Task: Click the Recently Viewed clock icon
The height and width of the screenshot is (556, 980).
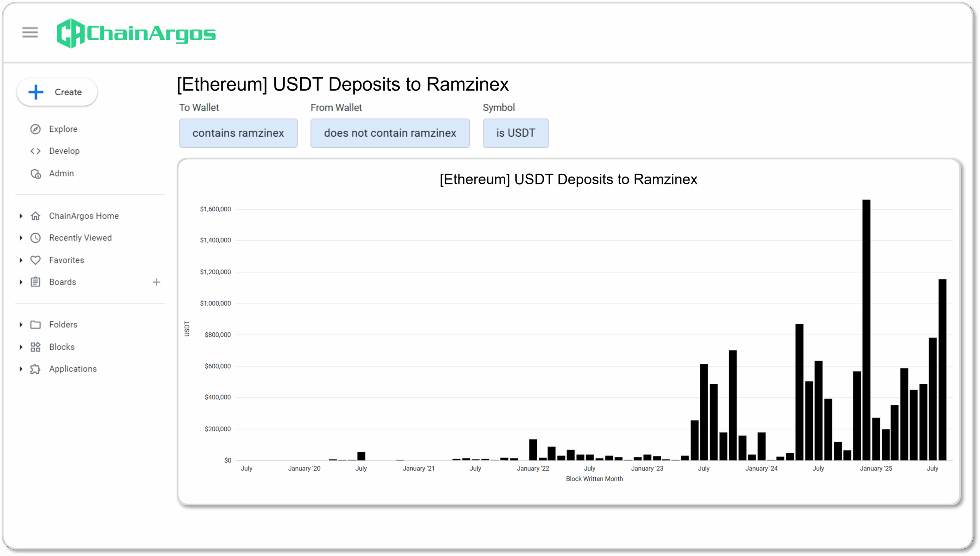Action: coord(36,238)
